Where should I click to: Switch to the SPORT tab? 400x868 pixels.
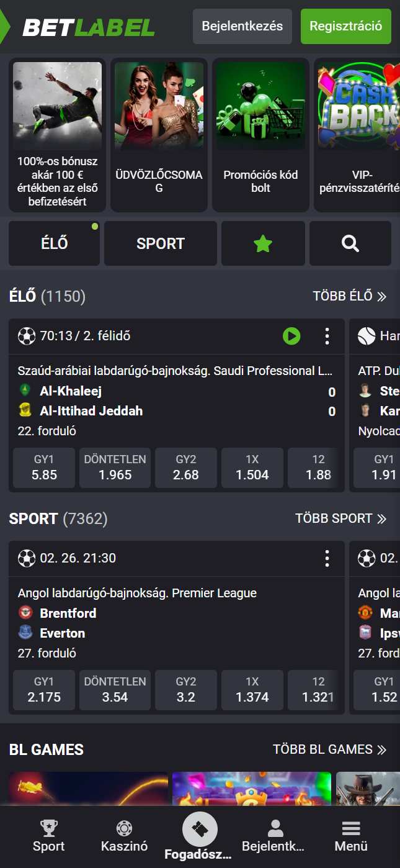pos(161,243)
